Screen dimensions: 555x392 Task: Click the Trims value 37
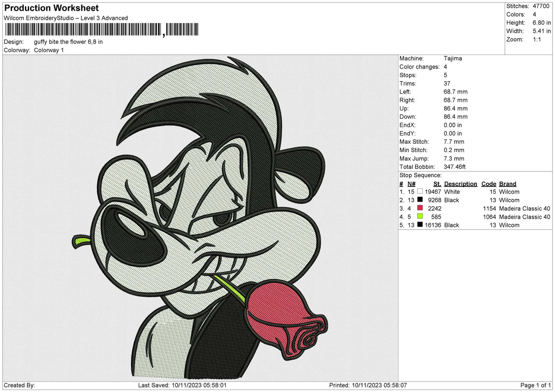(x=447, y=83)
